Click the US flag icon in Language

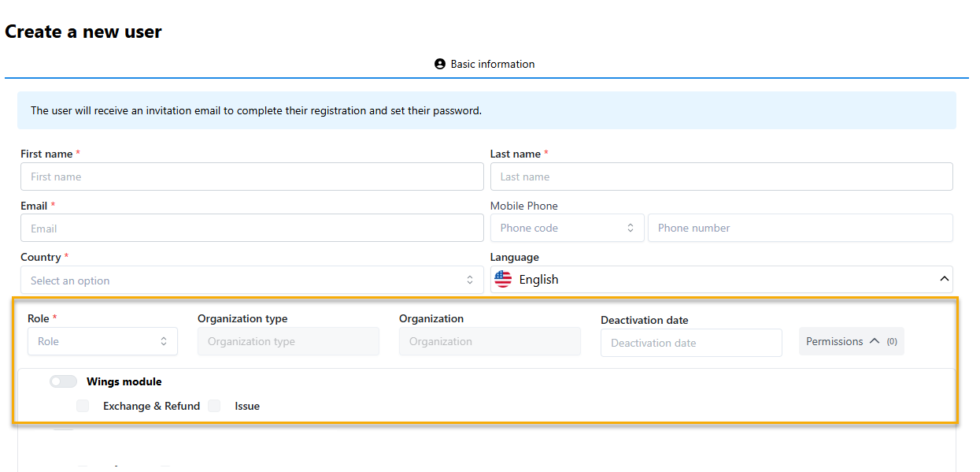tap(503, 280)
